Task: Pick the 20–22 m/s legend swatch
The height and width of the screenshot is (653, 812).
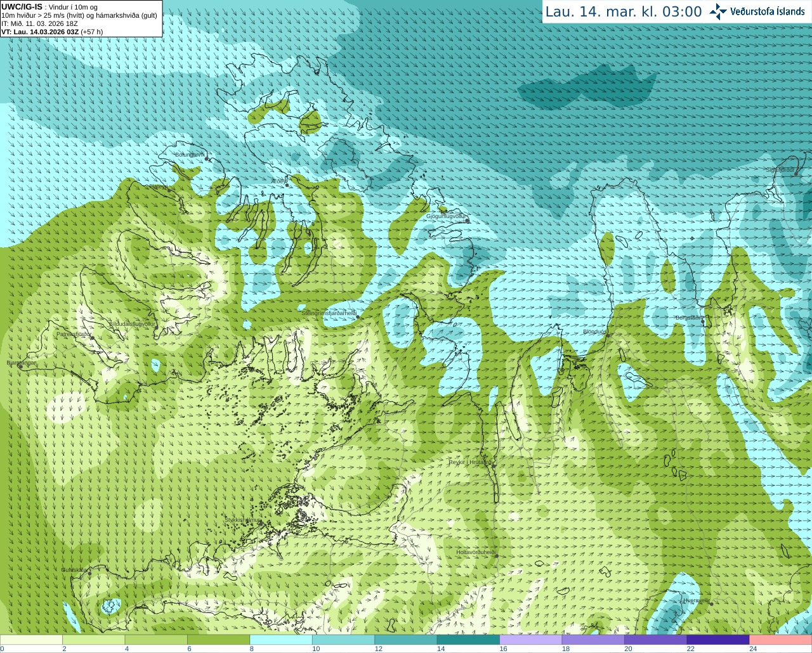Action: point(656,640)
